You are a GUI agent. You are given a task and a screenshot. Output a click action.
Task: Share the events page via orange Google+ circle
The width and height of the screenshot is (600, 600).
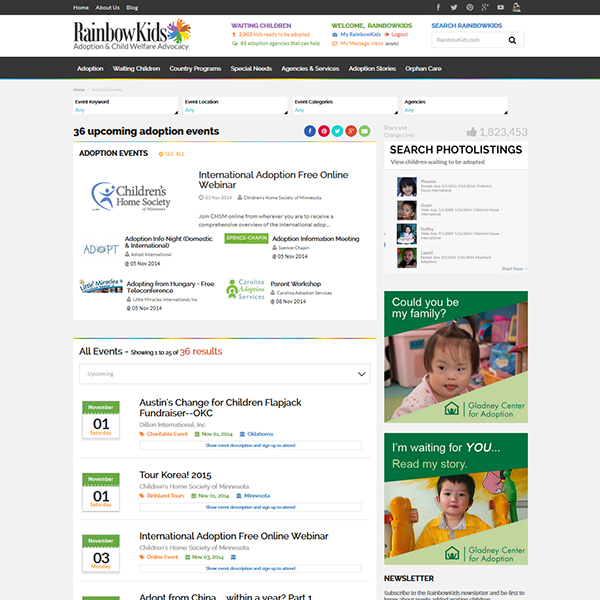(351, 131)
